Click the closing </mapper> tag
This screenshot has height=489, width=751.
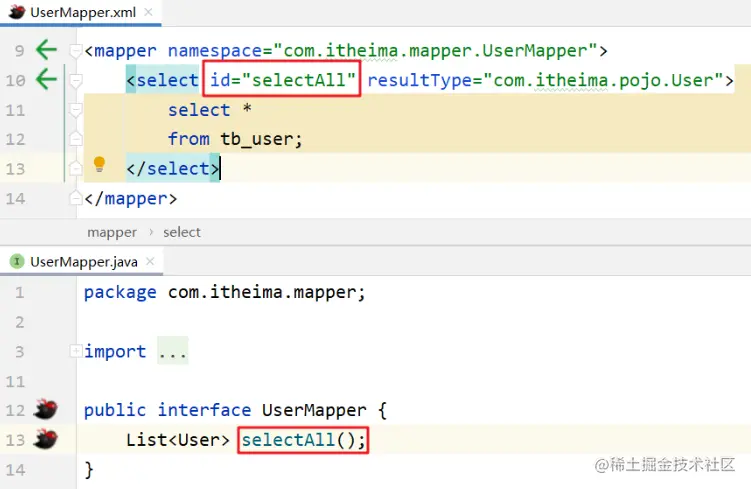click(x=130, y=198)
